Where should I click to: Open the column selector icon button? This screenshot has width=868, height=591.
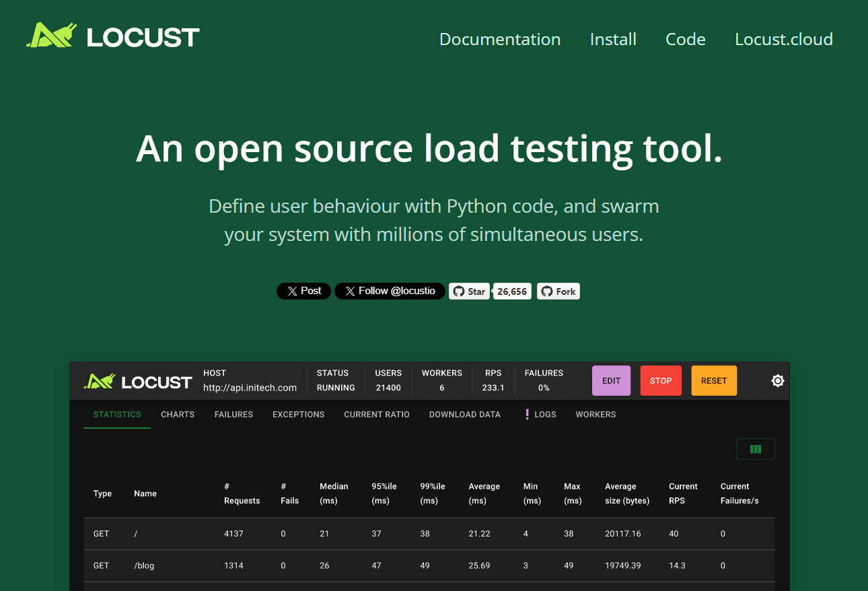pyautogui.click(x=756, y=449)
